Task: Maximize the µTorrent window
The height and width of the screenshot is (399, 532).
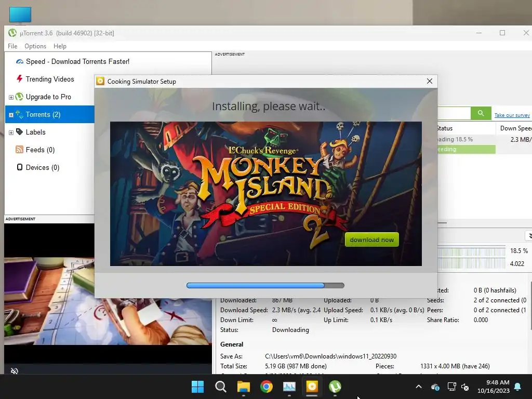Action: (x=502, y=33)
